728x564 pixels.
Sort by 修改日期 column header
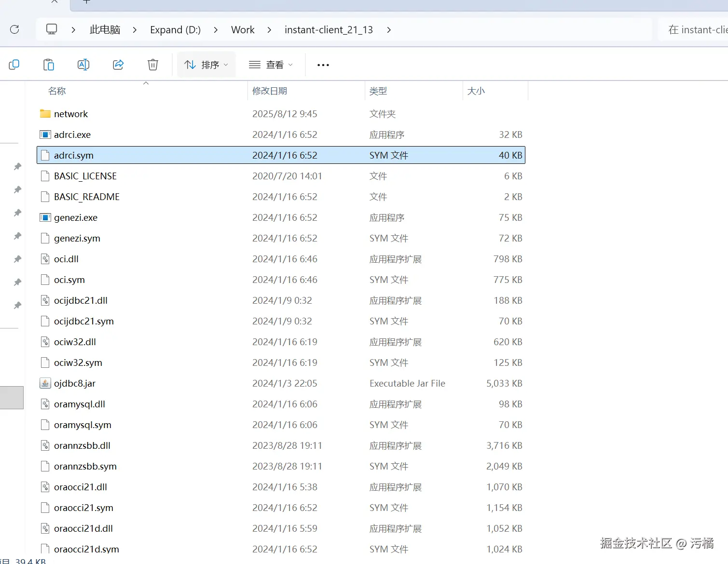[270, 91]
